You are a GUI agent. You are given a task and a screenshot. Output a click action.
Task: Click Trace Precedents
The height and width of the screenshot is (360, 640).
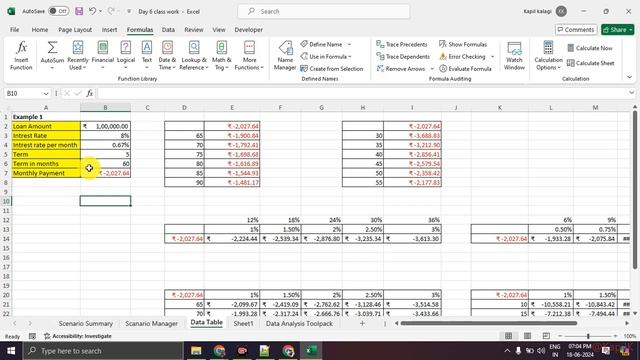[x=402, y=44]
